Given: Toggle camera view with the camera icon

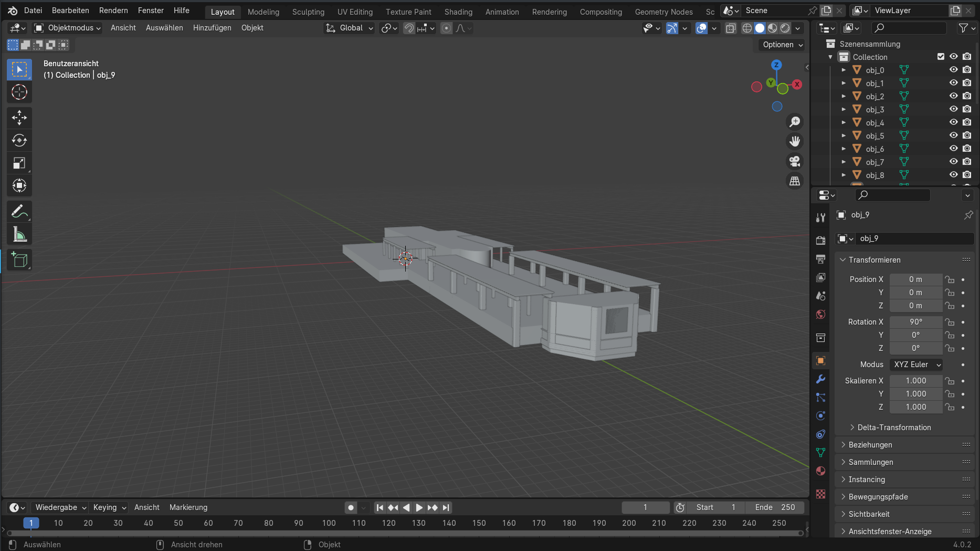Looking at the screenshot, I should click(795, 161).
